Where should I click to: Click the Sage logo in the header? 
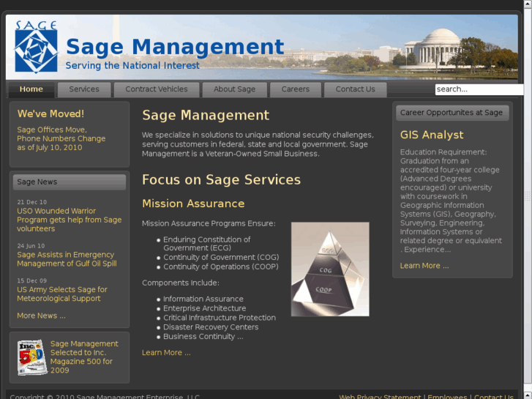coord(36,47)
